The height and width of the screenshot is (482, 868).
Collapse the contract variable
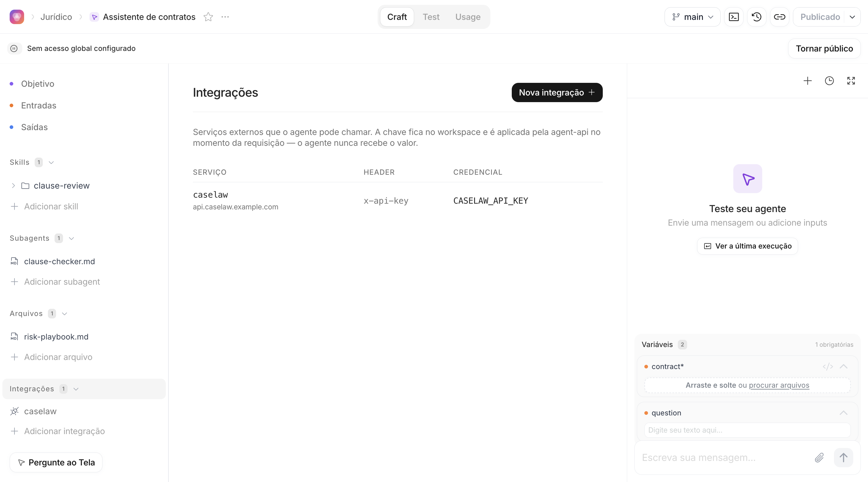pyautogui.click(x=843, y=366)
